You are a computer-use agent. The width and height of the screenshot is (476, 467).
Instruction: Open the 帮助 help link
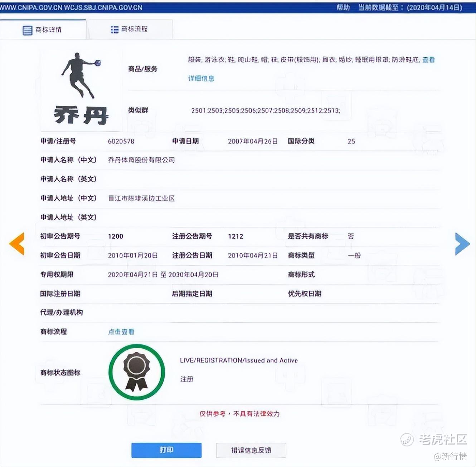[343, 7]
